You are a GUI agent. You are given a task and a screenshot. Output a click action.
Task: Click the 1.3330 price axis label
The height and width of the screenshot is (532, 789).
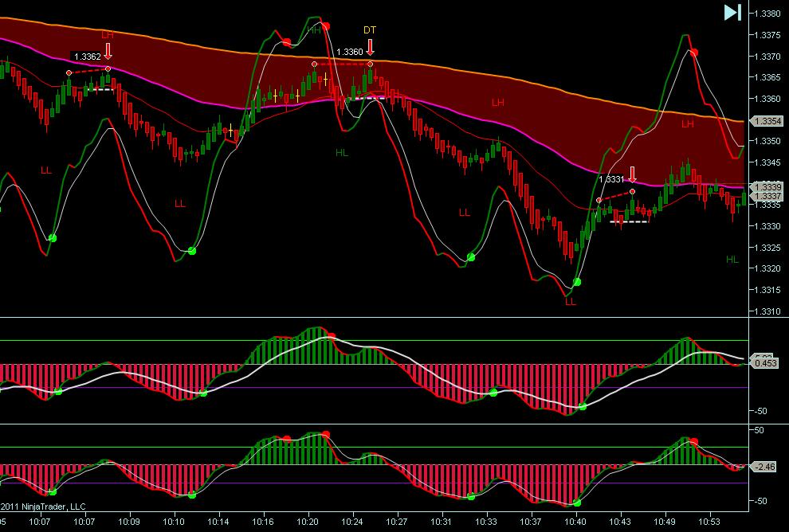click(x=767, y=226)
